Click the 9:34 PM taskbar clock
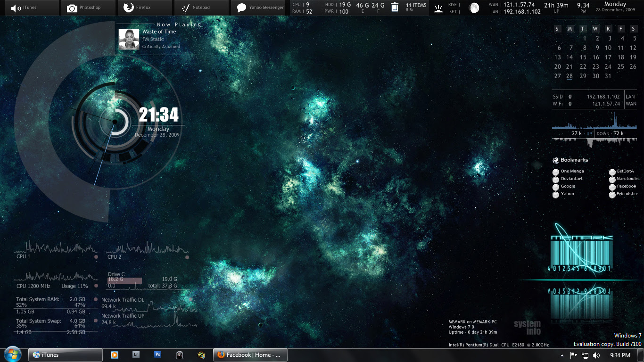This screenshot has width=644, height=362. (x=620, y=355)
